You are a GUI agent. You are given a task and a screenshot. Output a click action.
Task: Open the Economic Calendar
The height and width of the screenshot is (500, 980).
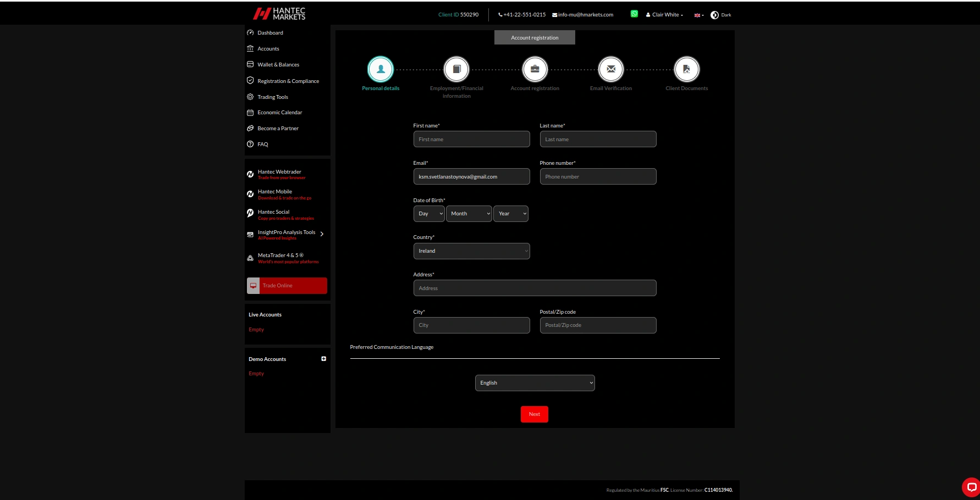[x=279, y=113]
